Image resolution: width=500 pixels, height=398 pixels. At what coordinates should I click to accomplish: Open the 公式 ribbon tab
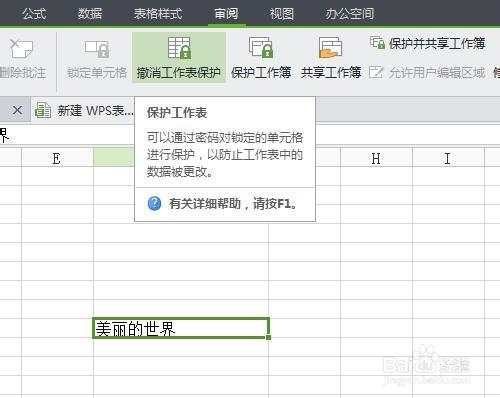[x=34, y=14]
